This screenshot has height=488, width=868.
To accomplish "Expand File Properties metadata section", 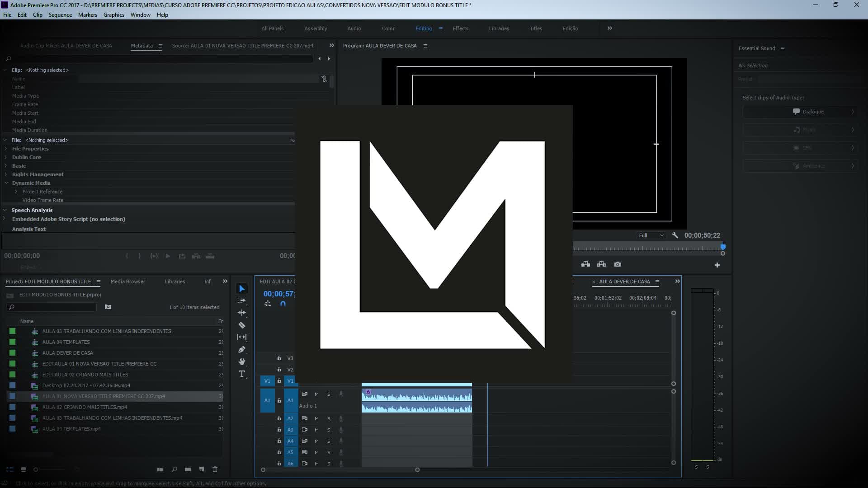I will 6,149.
